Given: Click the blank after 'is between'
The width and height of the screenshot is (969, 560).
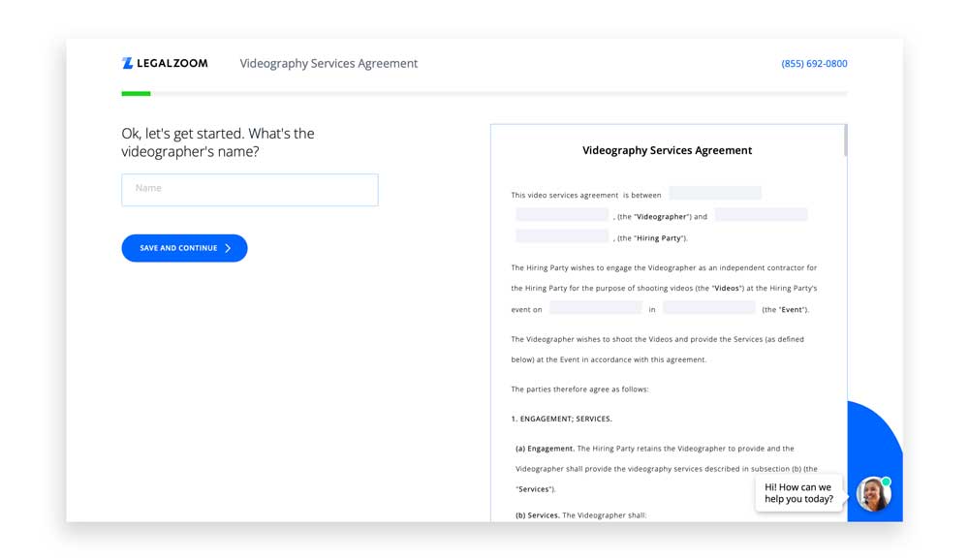Looking at the screenshot, I should (x=715, y=194).
